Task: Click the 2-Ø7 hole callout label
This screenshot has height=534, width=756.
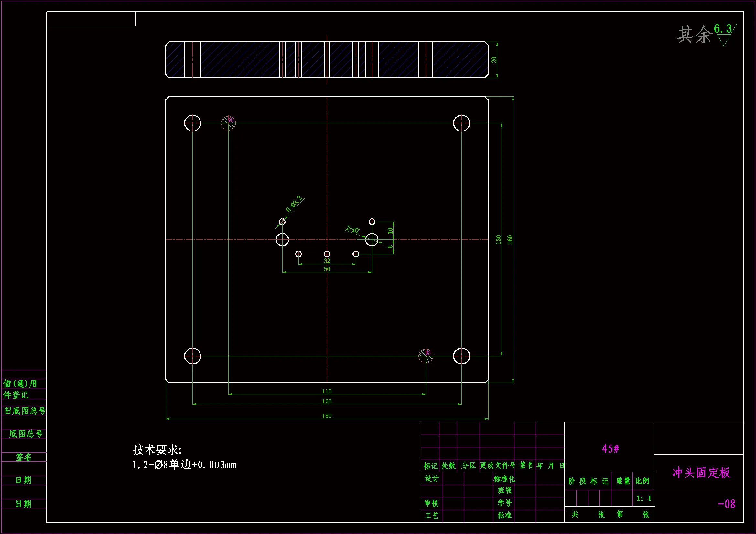Action: tap(353, 229)
